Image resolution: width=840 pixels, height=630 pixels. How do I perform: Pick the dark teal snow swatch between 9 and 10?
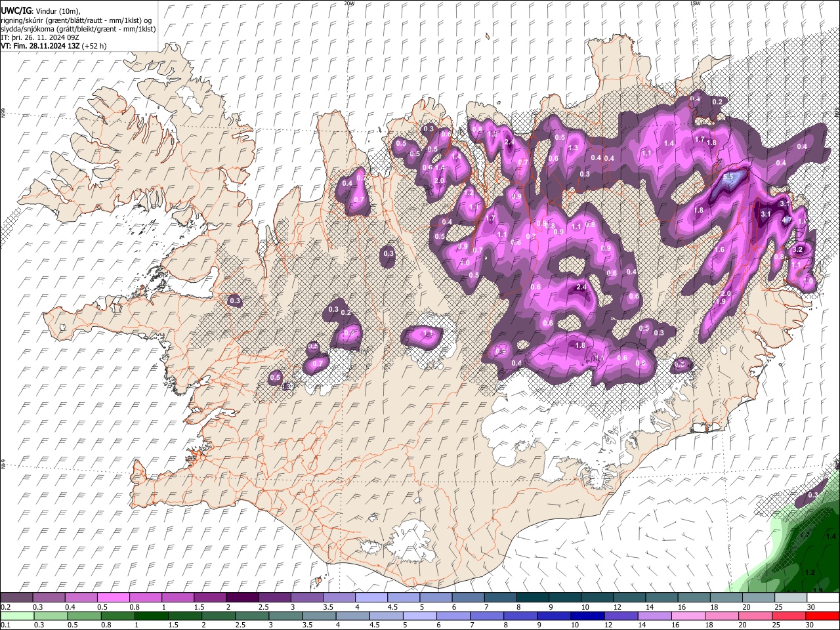[564, 598]
